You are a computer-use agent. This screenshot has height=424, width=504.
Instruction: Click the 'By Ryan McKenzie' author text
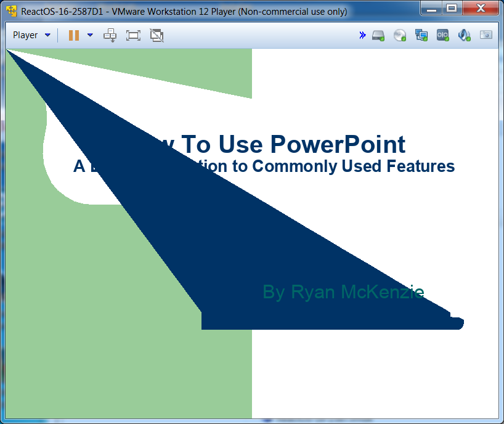click(x=343, y=291)
